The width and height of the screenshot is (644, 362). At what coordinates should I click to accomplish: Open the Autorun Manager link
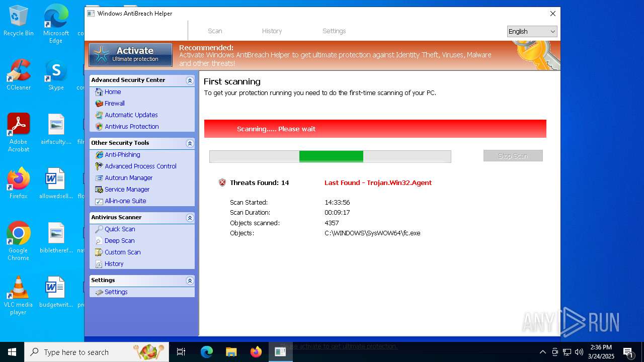129,178
